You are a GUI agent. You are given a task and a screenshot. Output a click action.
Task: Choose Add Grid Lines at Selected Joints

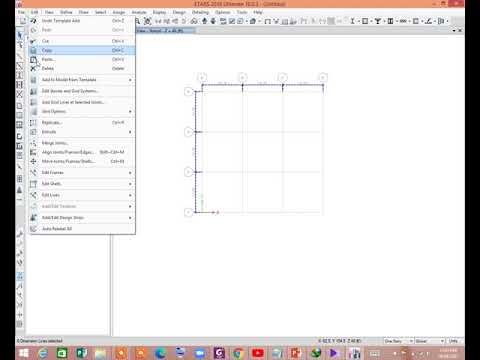tap(82, 102)
